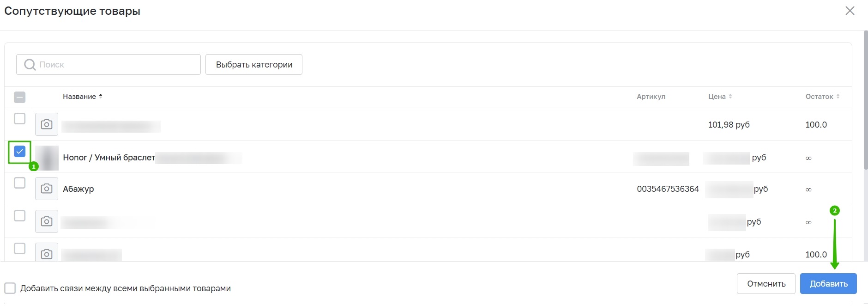Open Honor smart bracelet product thumbnail
The height and width of the screenshot is (306, 868).
(x=47, y=158)
